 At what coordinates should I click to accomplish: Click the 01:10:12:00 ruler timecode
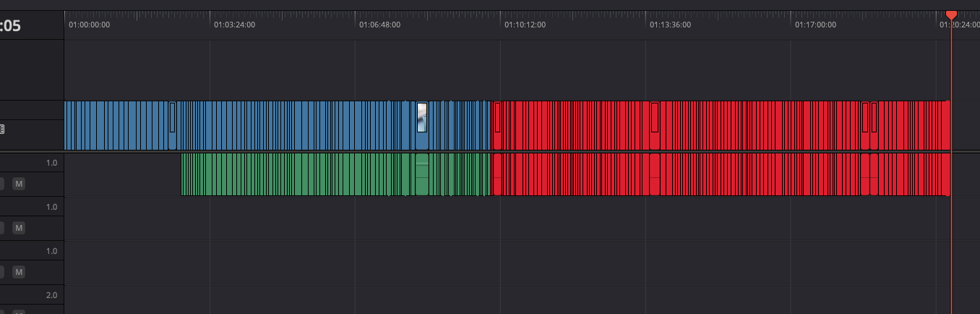click(525, 25)
